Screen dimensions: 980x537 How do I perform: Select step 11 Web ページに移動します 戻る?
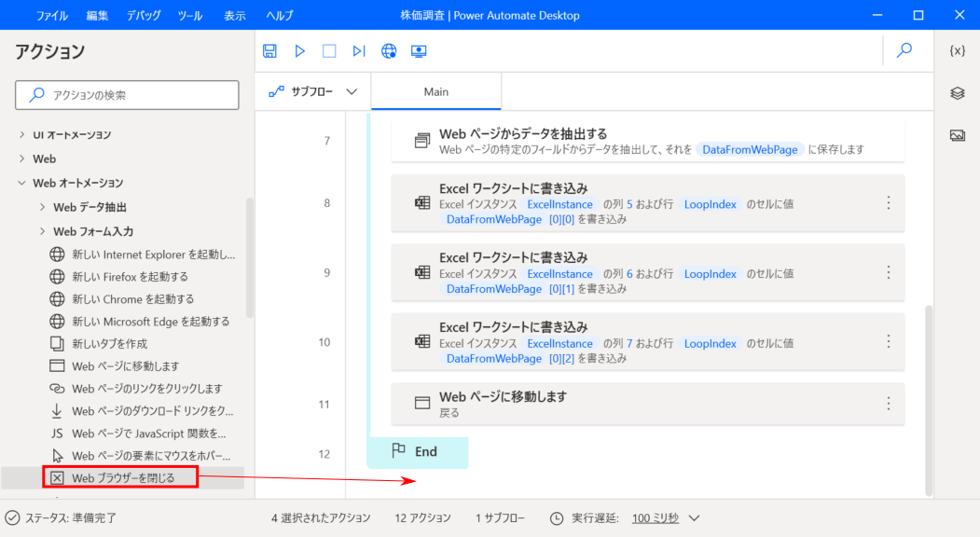click(x=647, y=404)
